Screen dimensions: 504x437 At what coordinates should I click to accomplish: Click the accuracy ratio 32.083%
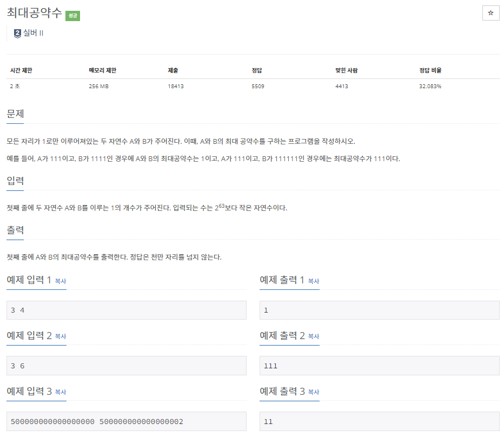point(430,86)
